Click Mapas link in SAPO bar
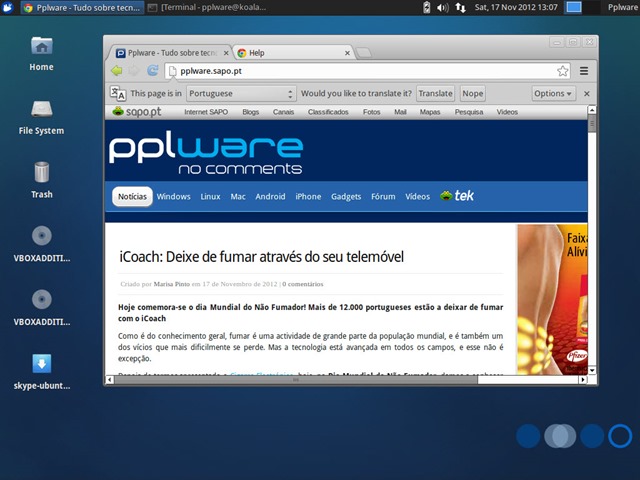Screen dimensions: 640x480 [x=430, y=112]
